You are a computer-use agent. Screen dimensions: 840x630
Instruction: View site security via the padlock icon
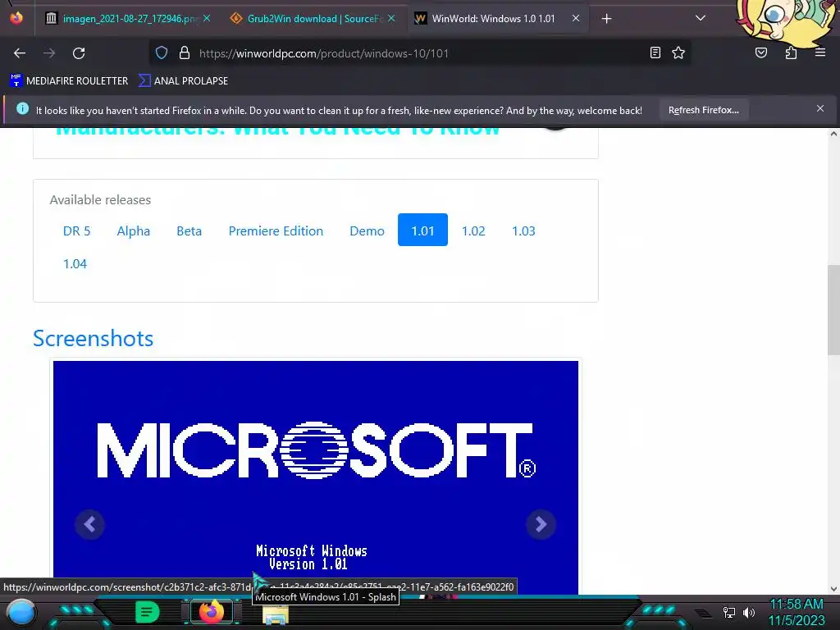[185, 53]
